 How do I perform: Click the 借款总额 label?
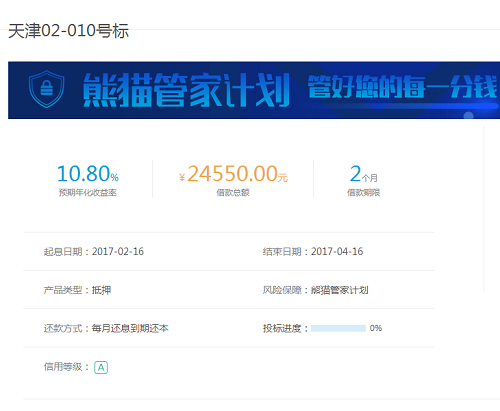(233, 192)
